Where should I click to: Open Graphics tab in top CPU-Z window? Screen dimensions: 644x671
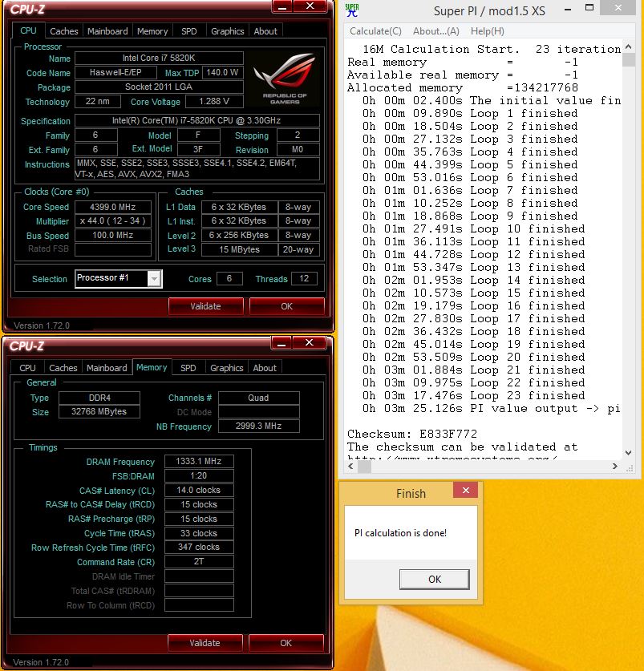pos(228,31)
